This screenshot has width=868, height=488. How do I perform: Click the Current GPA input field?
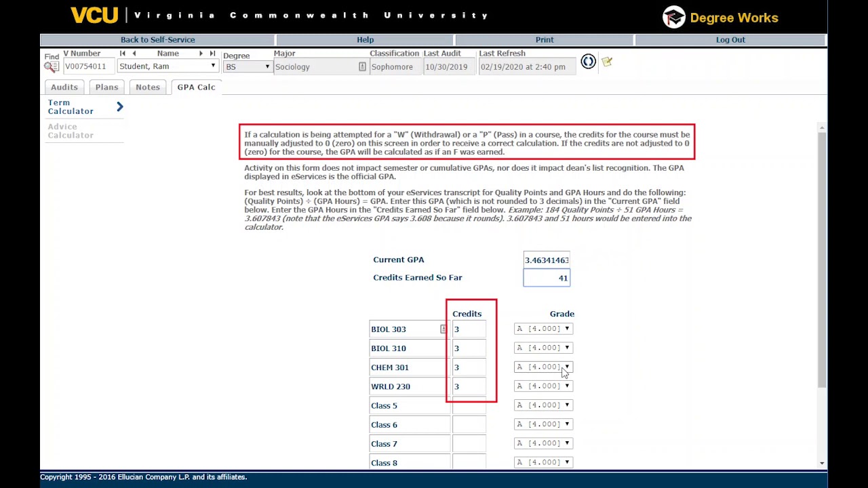547,260
